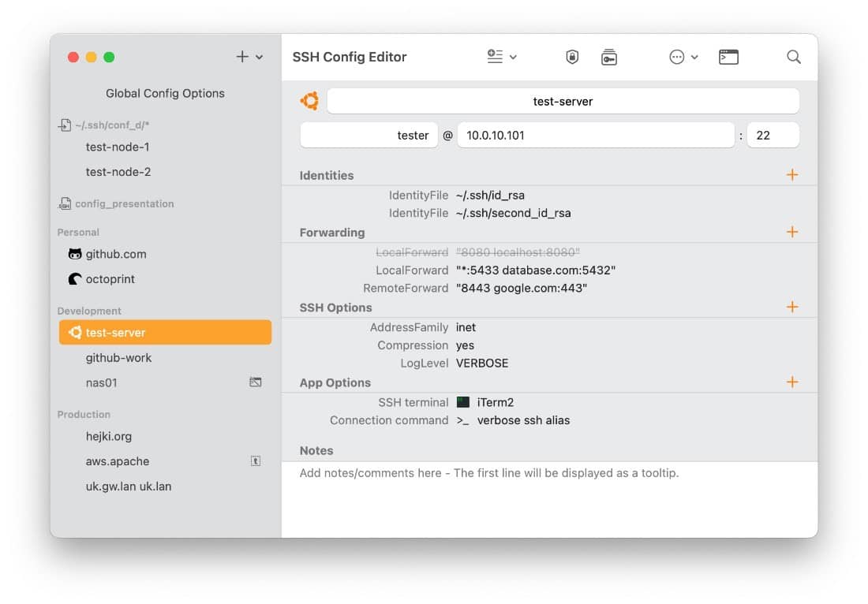Click Global Config Options at sidebar top

coord(165,93)
